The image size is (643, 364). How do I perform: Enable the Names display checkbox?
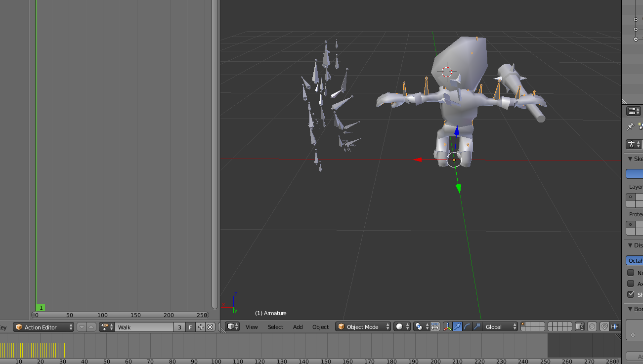coord(631,273)
